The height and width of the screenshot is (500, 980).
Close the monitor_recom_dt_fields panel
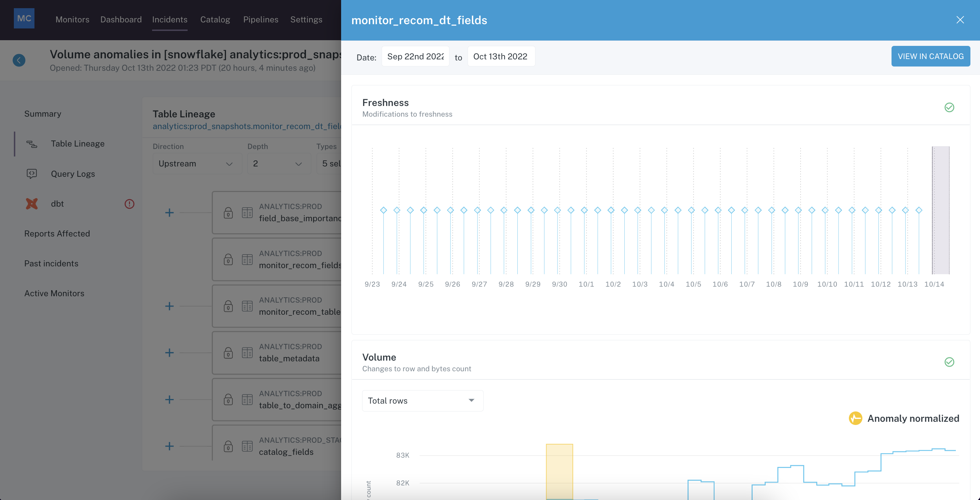(x=960, y=20)
